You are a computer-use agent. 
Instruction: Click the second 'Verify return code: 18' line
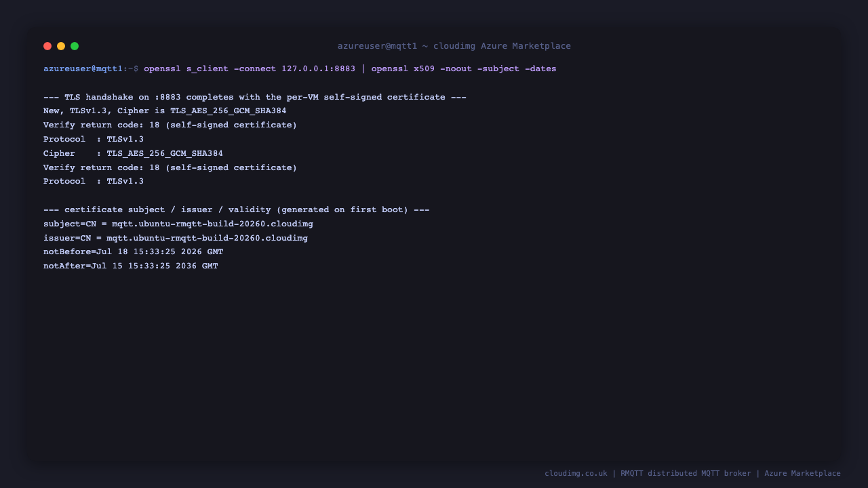tap(170, 167)
